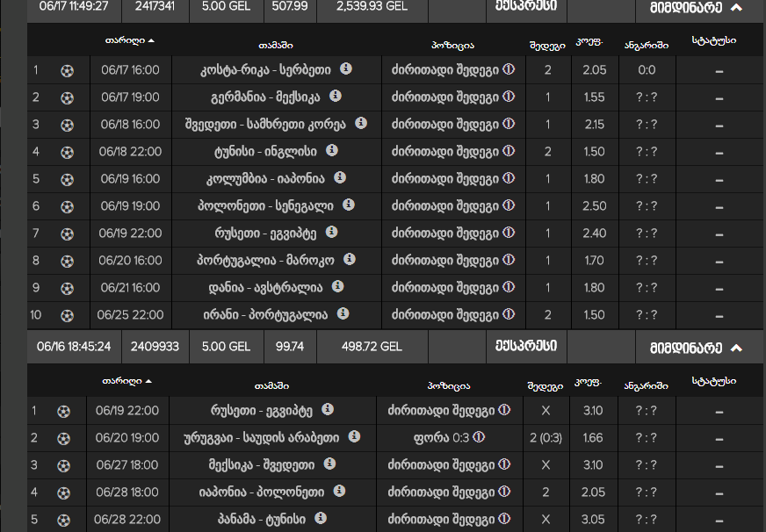
Task: Click info icon beside კოსტა-რიკა - სერბეთი match
Action: pyautogui.click(x=346, y=68)
